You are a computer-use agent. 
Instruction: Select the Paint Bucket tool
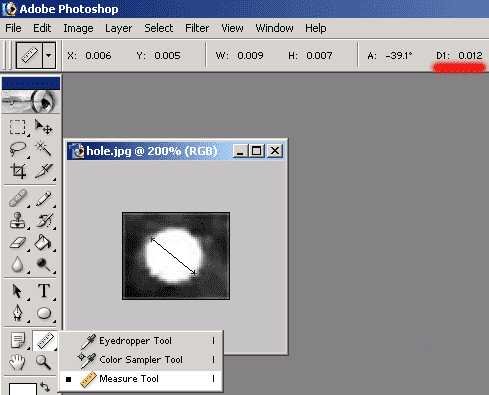44,242
